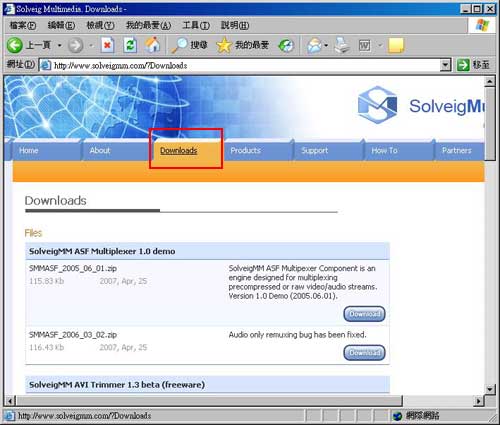500x425 pixels.
Task: Click the horizontal scrollbar thumb
Action: [209, 400]
